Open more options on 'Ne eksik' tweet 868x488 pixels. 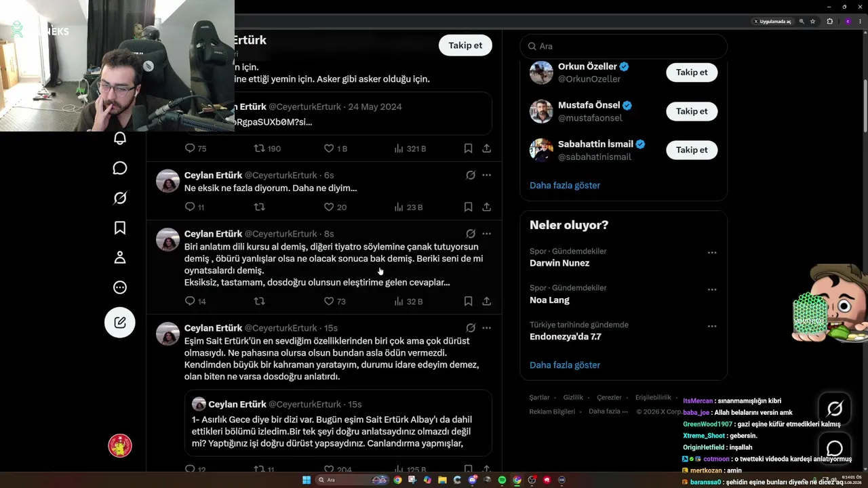coord(486,175)
